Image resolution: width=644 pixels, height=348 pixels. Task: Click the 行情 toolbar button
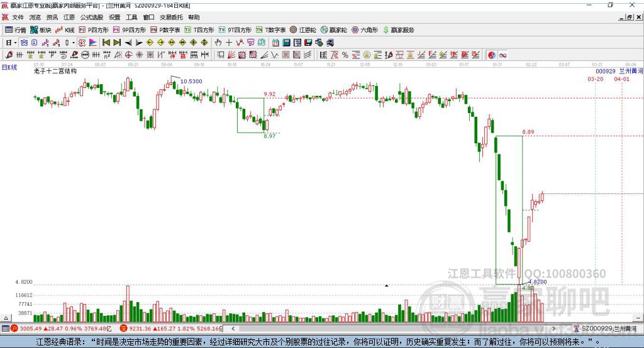click(x=16, y=30)
